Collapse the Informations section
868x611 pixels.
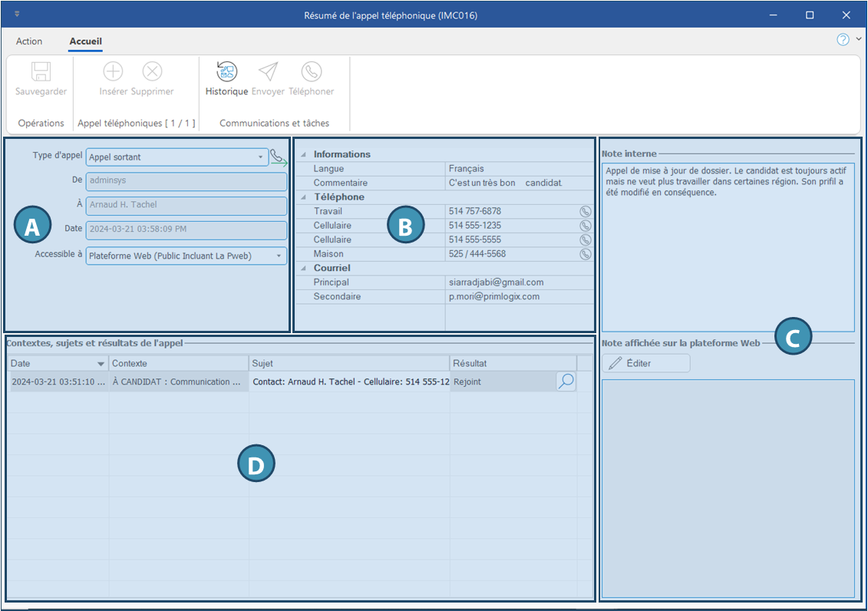click(302, 154)
